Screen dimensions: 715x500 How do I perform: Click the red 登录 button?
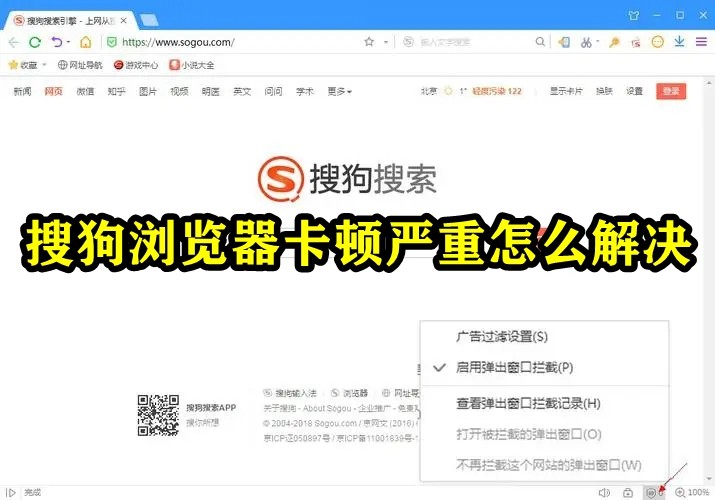pos(671,91)
